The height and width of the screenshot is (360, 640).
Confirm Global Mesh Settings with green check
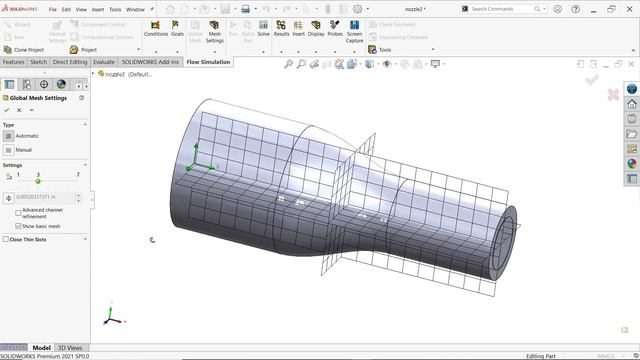[x=7, y=110]
